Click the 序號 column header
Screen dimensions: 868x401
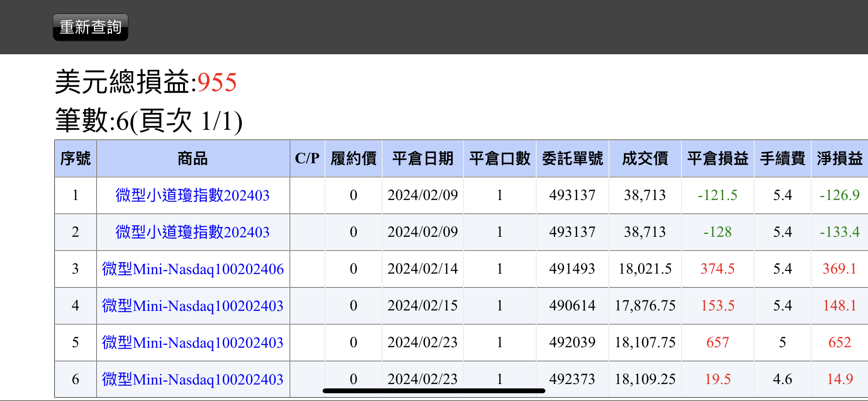[x=76, y=158]
